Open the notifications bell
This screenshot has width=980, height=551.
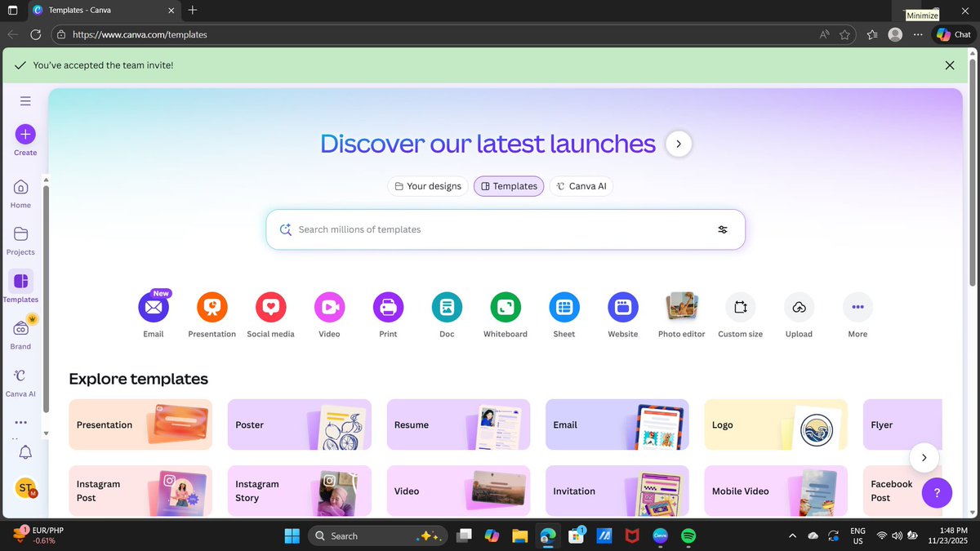pos(25,452)
